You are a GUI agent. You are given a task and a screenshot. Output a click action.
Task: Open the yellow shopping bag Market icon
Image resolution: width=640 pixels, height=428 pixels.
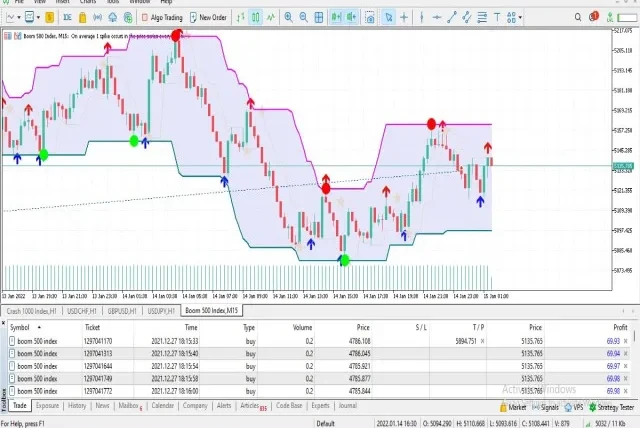tap(82, 18)
